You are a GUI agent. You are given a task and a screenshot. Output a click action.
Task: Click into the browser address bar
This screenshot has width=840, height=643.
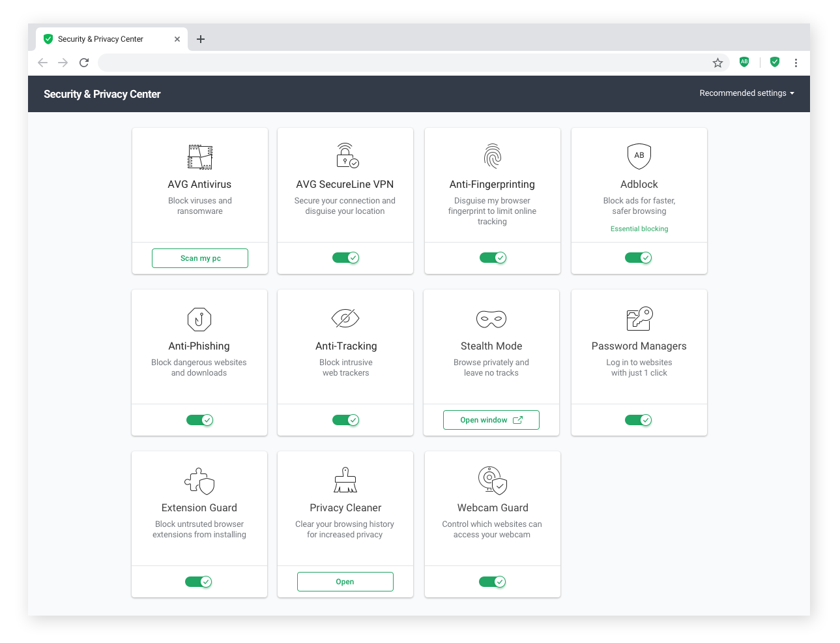tap(404, 63)
